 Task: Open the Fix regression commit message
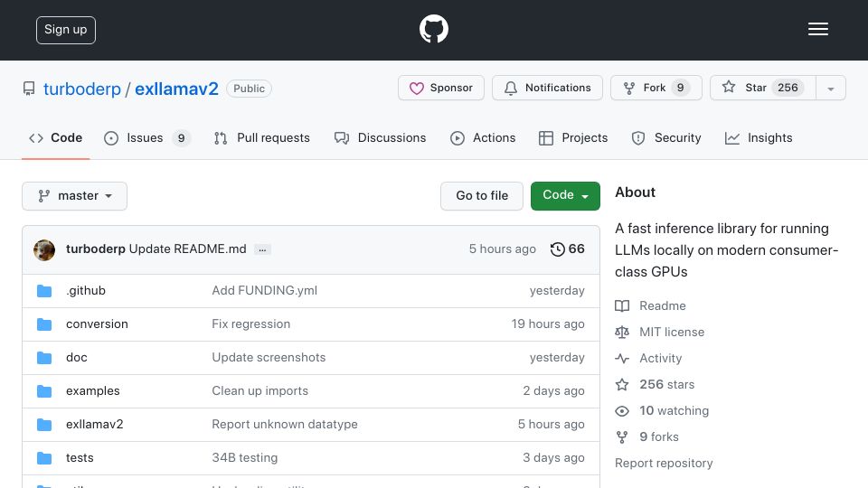(x=250, y=324)
